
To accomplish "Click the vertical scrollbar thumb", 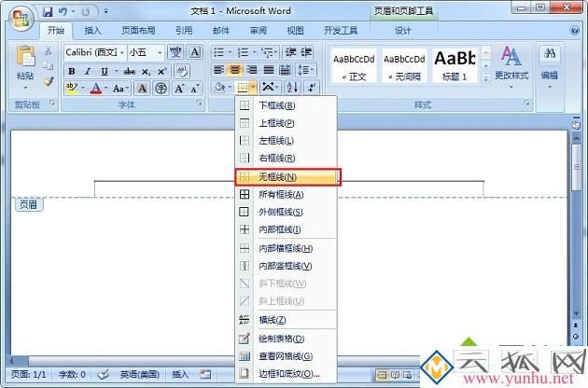I will (x=577, y=166).
